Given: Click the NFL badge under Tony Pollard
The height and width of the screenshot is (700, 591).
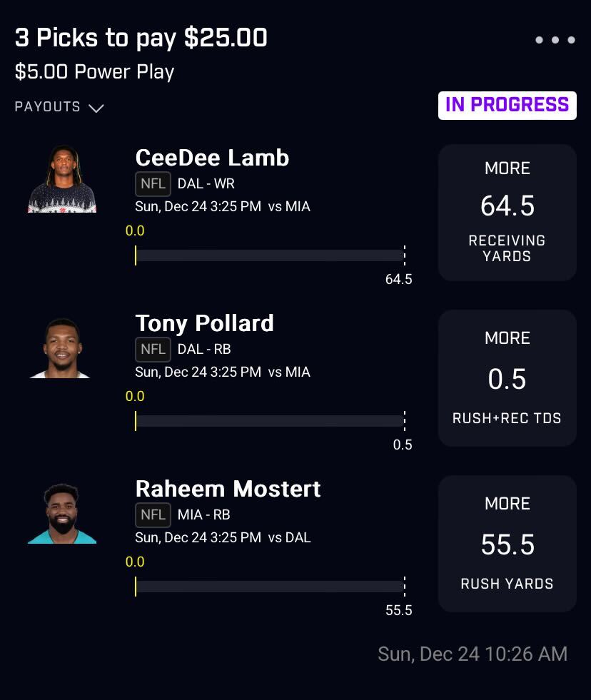Looking at the screenshot, I should [153, 349].
